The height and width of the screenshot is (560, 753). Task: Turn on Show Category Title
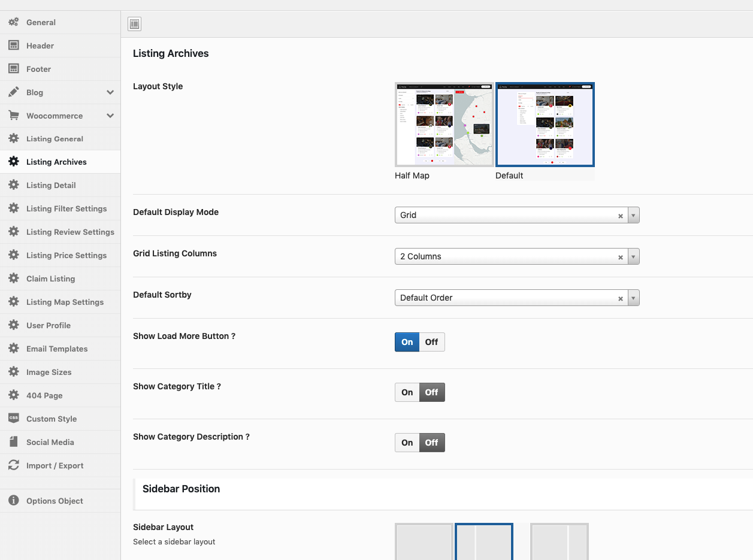tap(407, 392)
